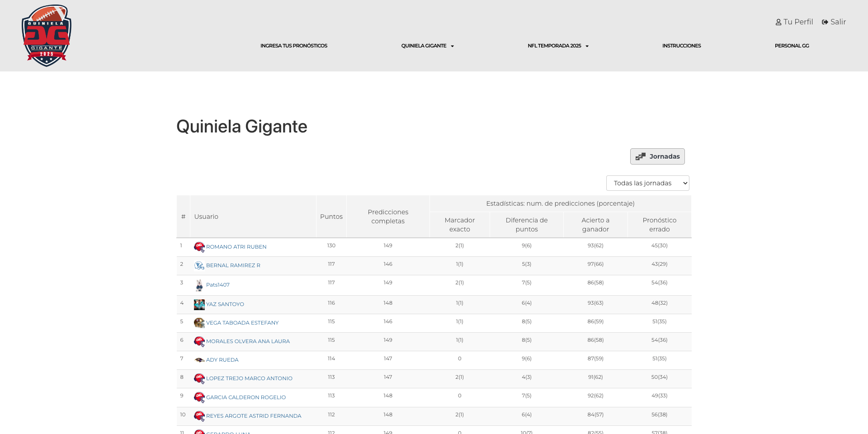
Task: Click Salir to log out
Action: coord(834,22)
